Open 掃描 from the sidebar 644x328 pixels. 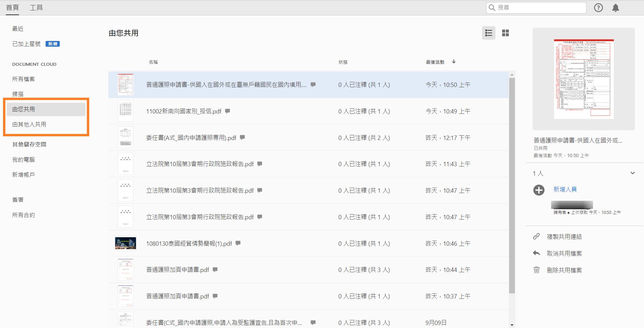click(x=18, y=94)
